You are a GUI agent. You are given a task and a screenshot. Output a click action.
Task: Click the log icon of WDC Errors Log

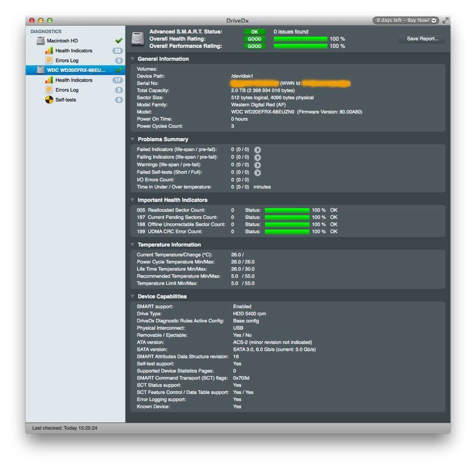(49, 90)
